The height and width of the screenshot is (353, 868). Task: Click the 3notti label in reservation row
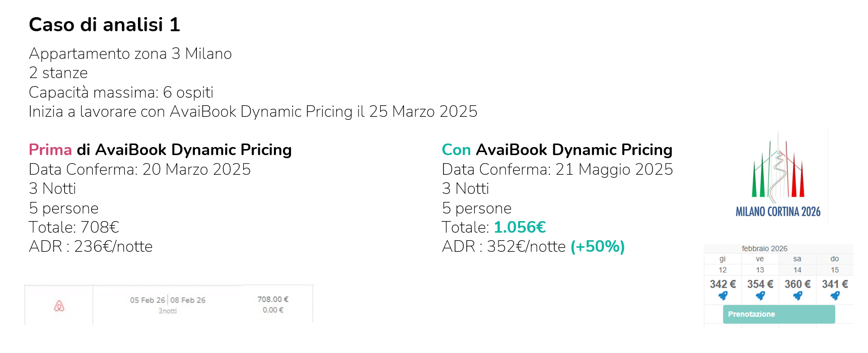(x=168, y=311)
